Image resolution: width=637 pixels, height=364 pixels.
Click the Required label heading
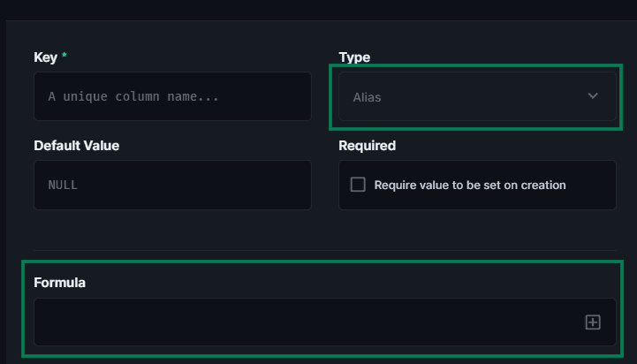367,145
